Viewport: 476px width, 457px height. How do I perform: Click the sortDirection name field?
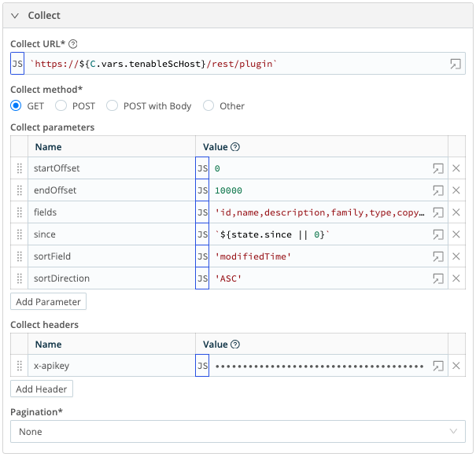[112, 278]
